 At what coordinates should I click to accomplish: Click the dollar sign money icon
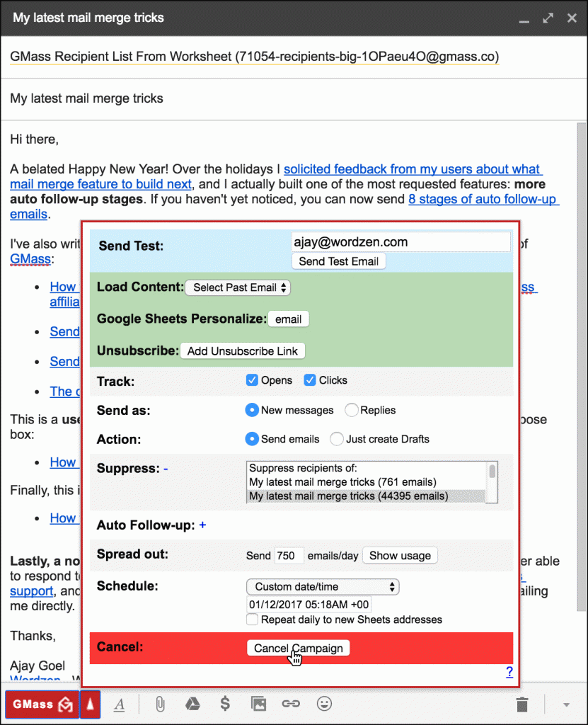[225, 704]
